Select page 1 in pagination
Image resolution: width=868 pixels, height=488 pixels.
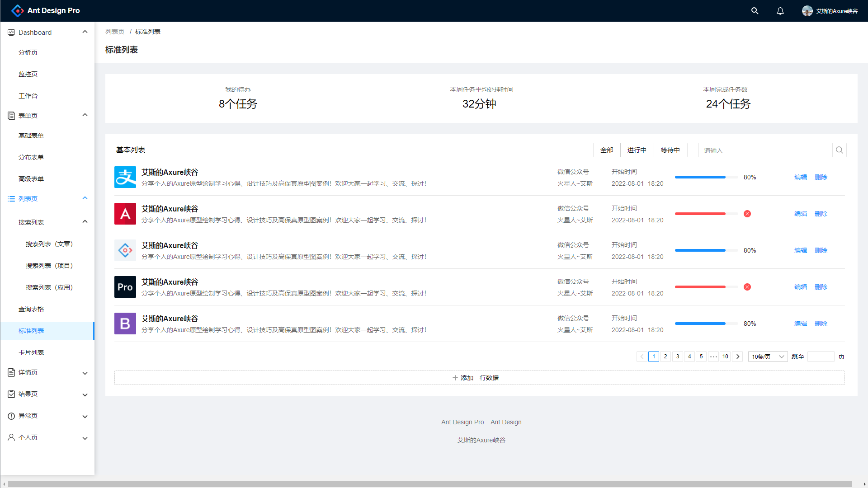point(654,357)
